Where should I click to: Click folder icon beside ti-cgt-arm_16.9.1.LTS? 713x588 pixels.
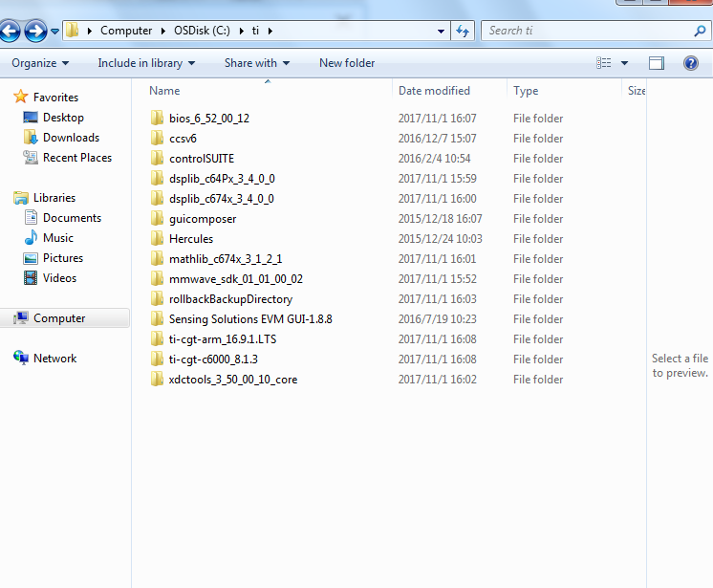point(157,338)
